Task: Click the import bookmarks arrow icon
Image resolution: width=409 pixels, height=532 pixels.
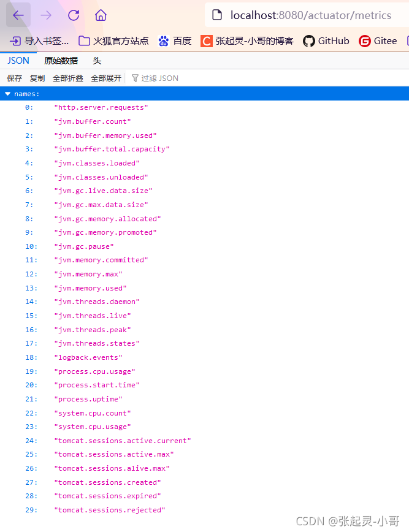Action: (15, 41)
